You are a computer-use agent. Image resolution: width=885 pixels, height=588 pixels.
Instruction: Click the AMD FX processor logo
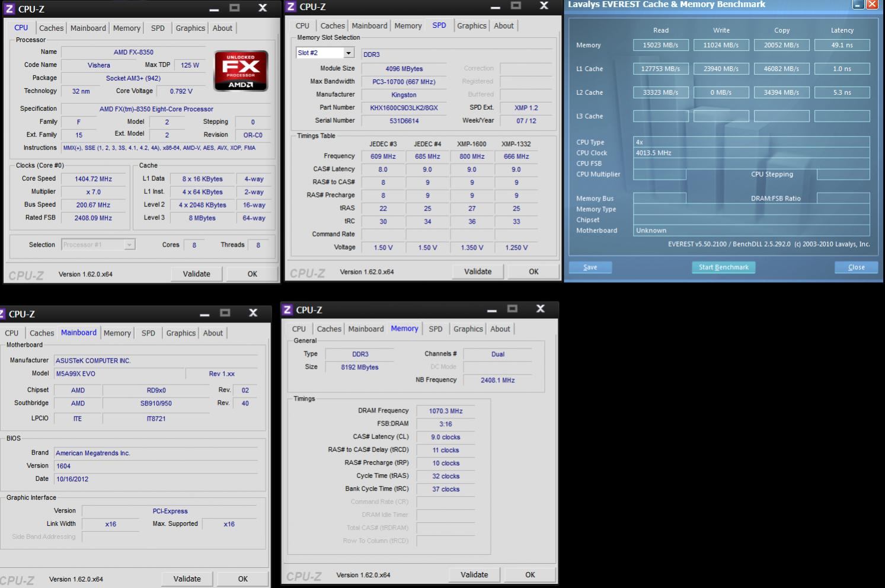coord(241,71)
